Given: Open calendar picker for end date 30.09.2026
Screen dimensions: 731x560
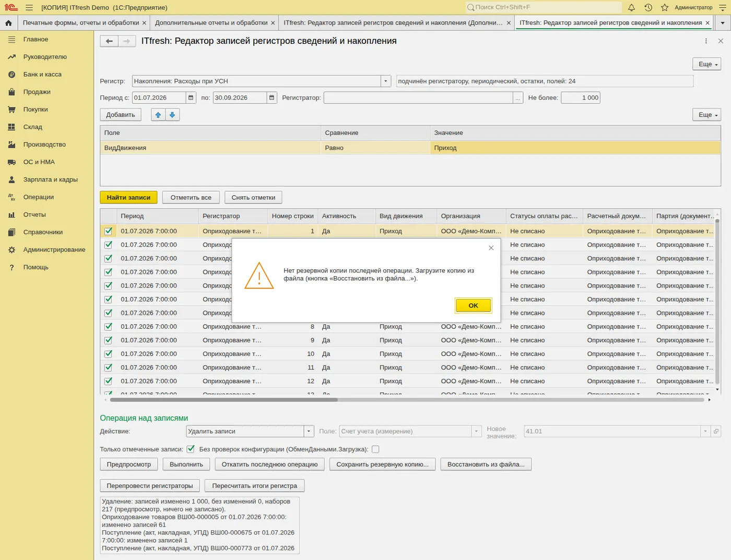Looking at the screenshot, I should pos(272,98).
